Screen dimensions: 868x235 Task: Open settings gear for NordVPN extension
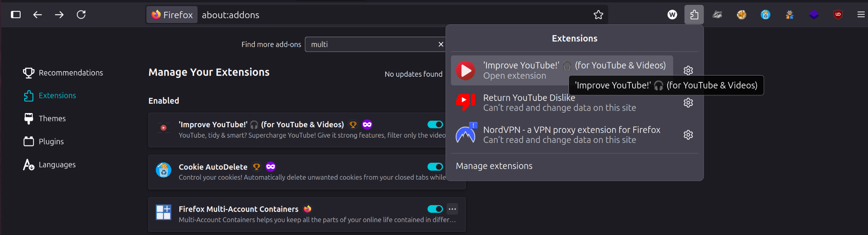(688, 135)
